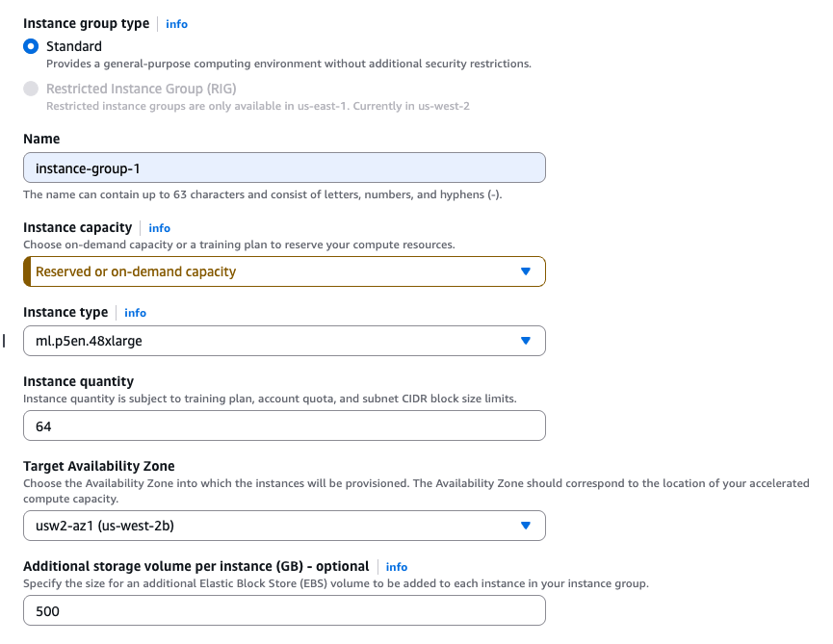
Task: Focus the Instance quantity field showing 64
Action: (284, 425)
